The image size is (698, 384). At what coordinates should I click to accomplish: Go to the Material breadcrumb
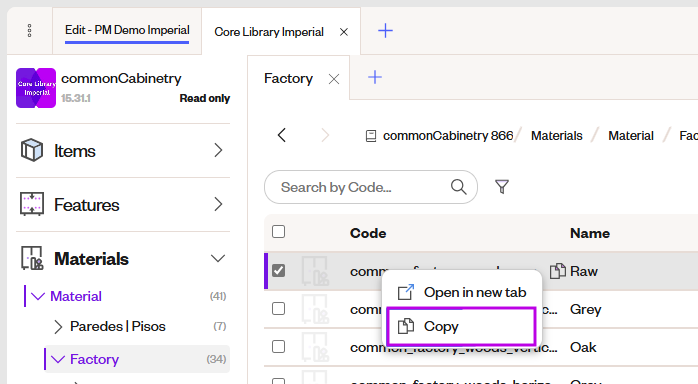(631, 136)
